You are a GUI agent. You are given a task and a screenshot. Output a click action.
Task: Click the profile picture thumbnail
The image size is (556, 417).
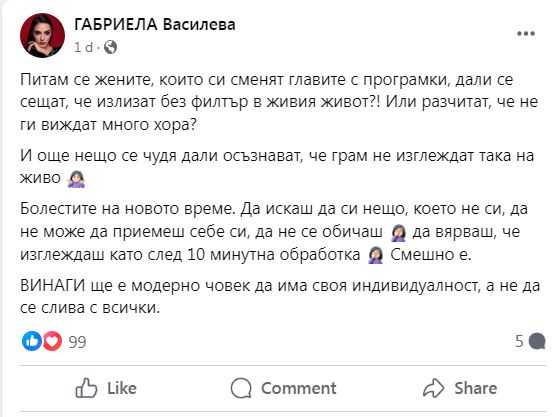[x=43, y=35]
